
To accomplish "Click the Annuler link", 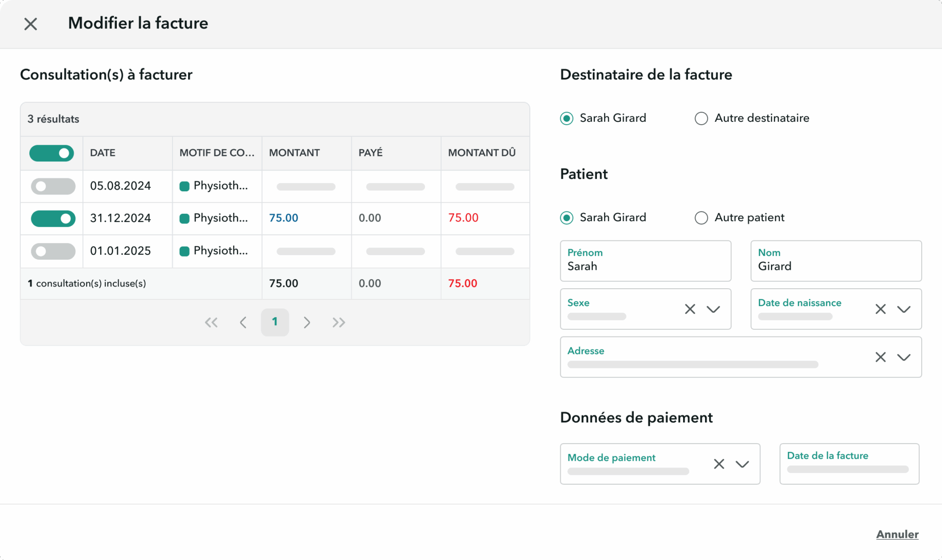I will coord(897,534).
